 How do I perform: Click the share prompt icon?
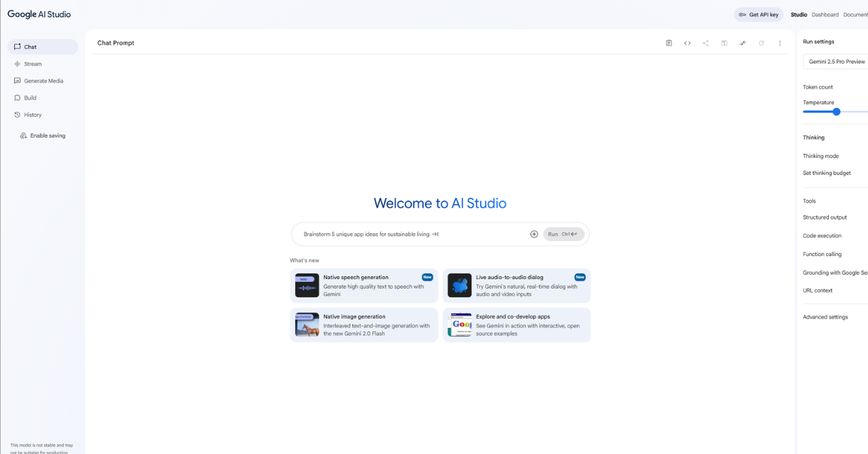coord(705,43)
